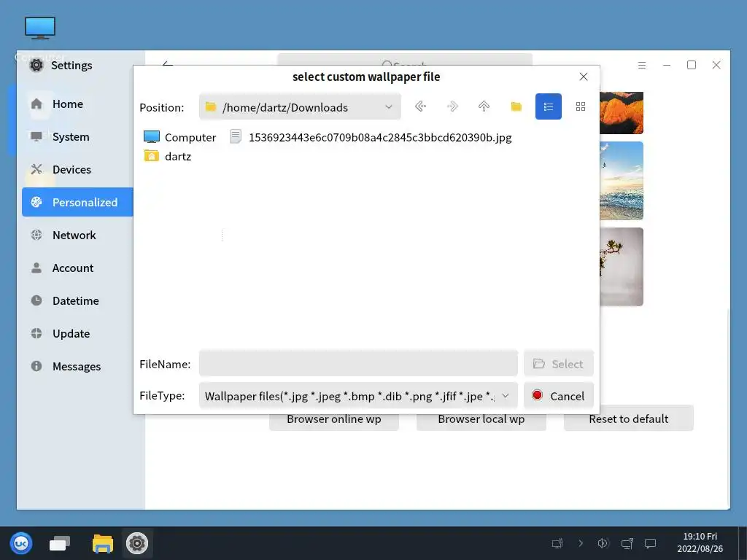Select the dartz home folder
This screenshot has width=747, height=560.
(168, 156)
